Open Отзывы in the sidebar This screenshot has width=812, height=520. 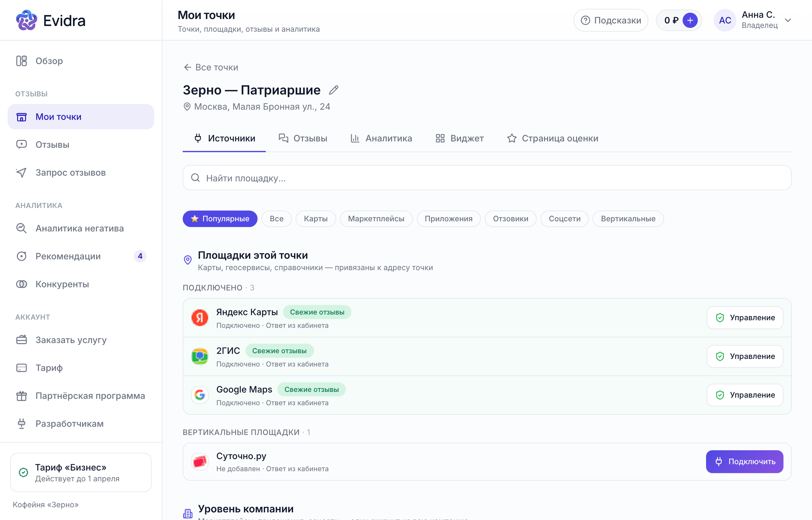click(81, 145)
